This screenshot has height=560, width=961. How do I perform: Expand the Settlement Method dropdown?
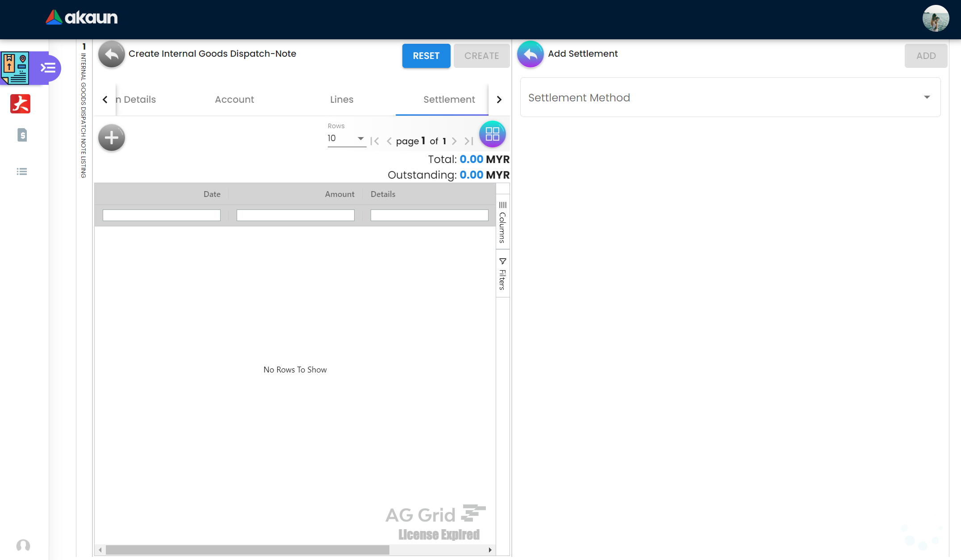click(x=730, y=97)
